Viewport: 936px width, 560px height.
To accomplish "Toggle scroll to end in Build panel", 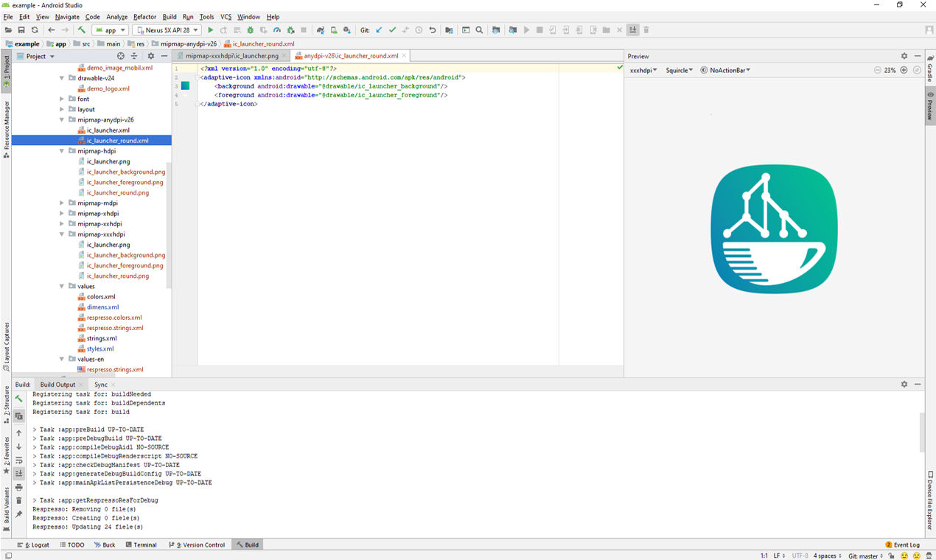I will tap(19, 473).
